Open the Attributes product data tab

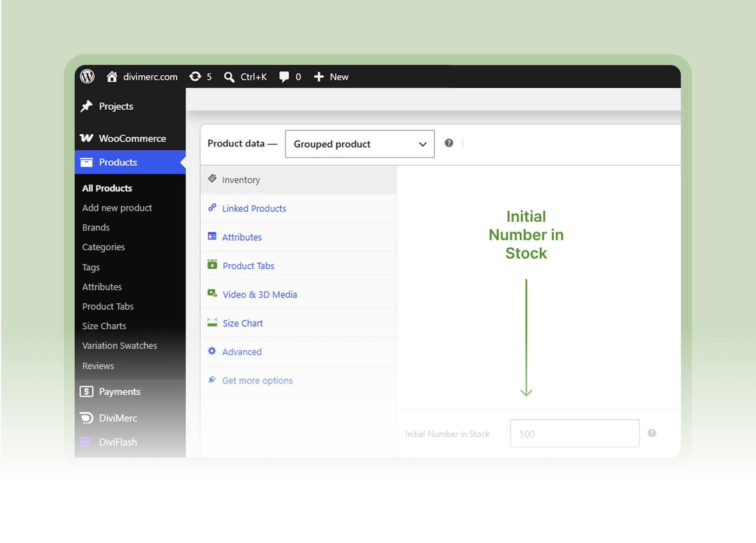coord(299,237)
